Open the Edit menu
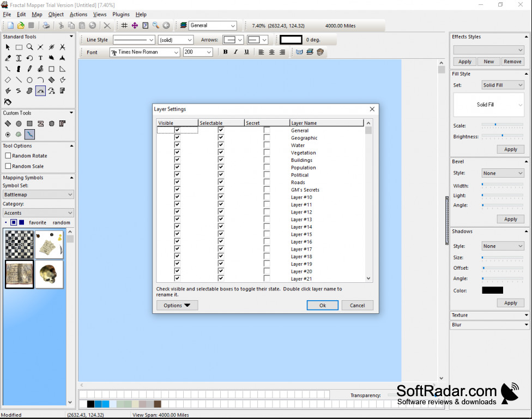Viewport: 532px width, 419px height. click(x=21, y=14)
